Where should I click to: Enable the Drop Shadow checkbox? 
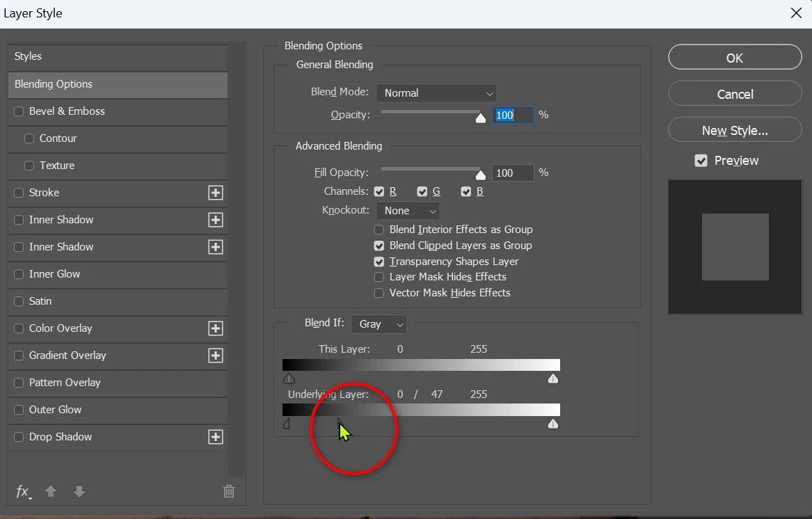click(19, 437)
